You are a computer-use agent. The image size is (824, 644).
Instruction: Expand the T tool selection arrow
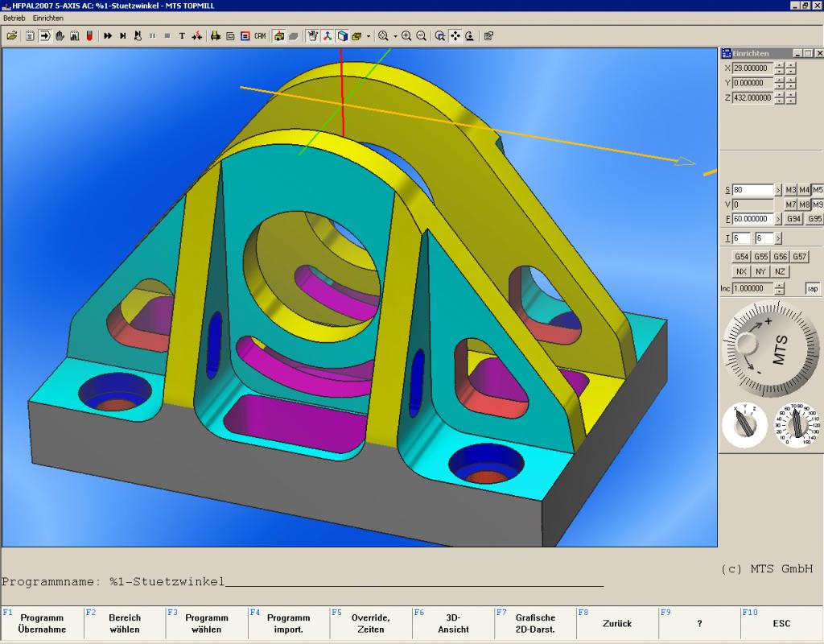click(x=778, y=238)
